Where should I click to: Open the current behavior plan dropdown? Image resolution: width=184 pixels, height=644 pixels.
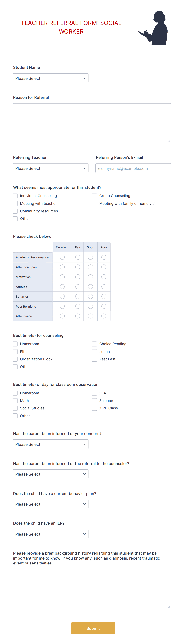click(50, 504)
